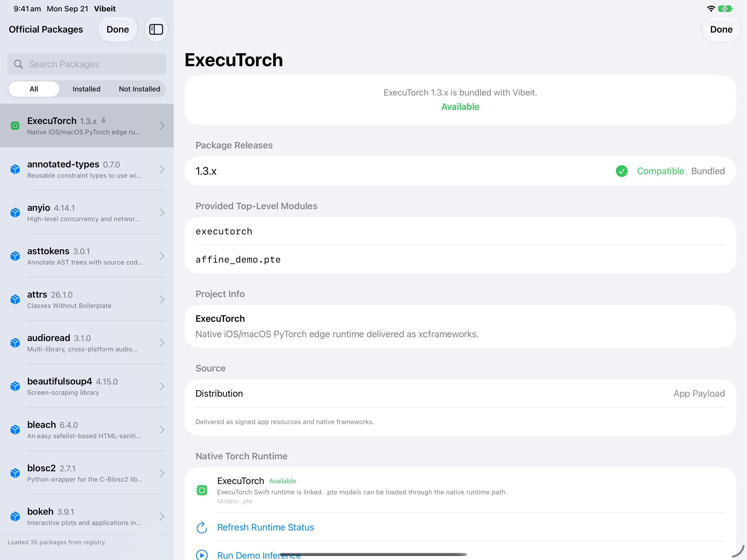The height and width of the screenshot is (560, 747).
Task: Select the affine_demo.pte module entry
Action: tap(460, 260)
